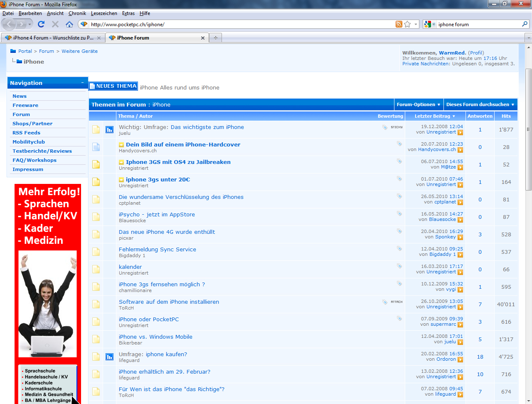Click tag icon of Verschlüsselung thread
Viewport: 532px width, 404px height.
(399, 196)
